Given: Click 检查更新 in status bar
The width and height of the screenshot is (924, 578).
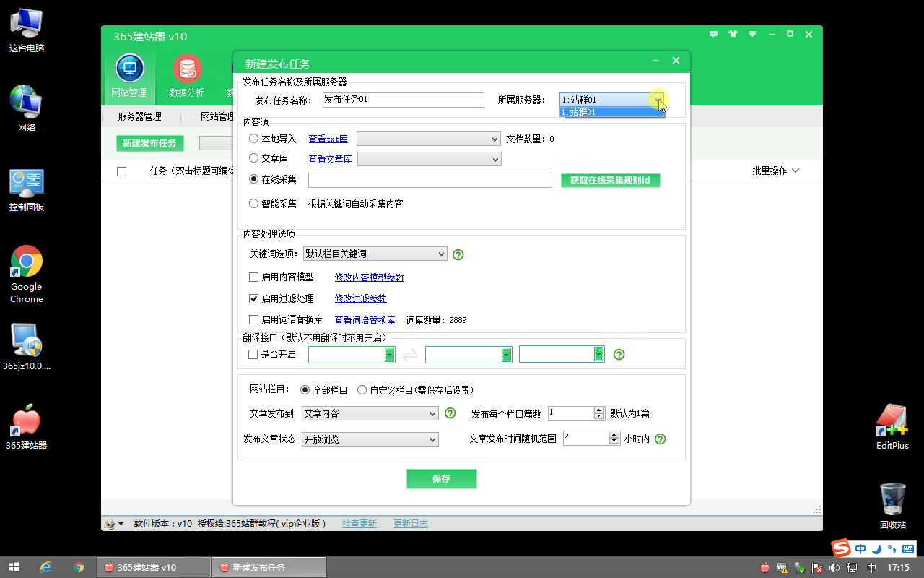Looking at the screenshot, I should [x=359, y=524].
